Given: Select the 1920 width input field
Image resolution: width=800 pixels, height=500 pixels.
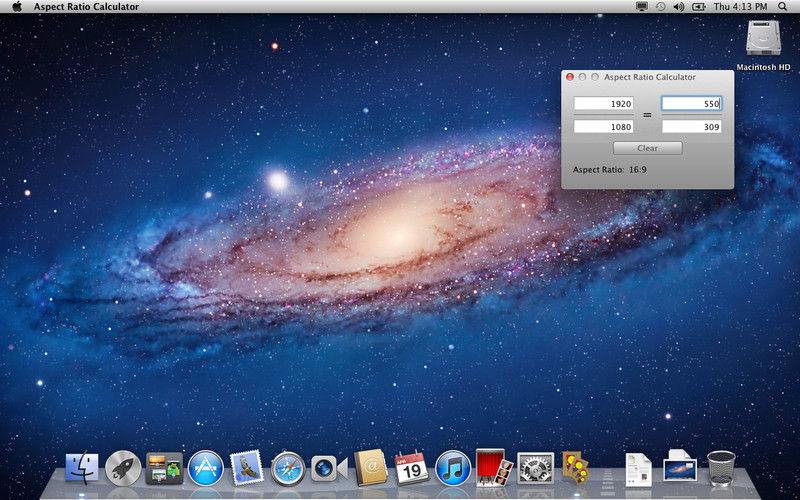Looking at the screenshot, I should click(x=604, y=104).
